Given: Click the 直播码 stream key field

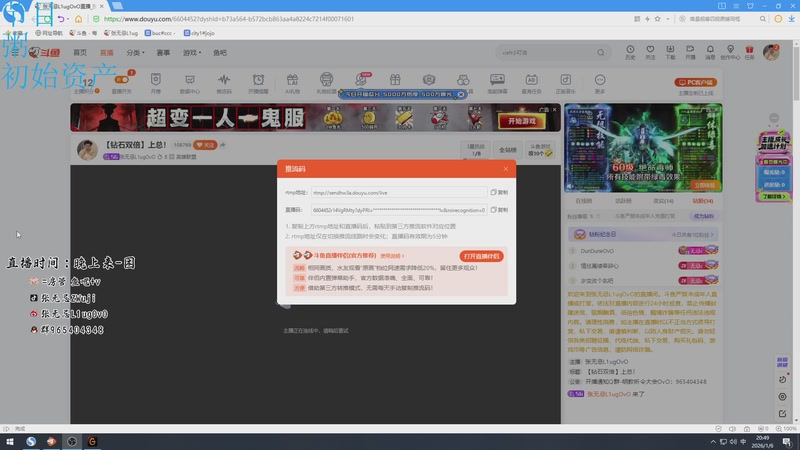Looking at the screenshot, I should (x=399, y=210).
